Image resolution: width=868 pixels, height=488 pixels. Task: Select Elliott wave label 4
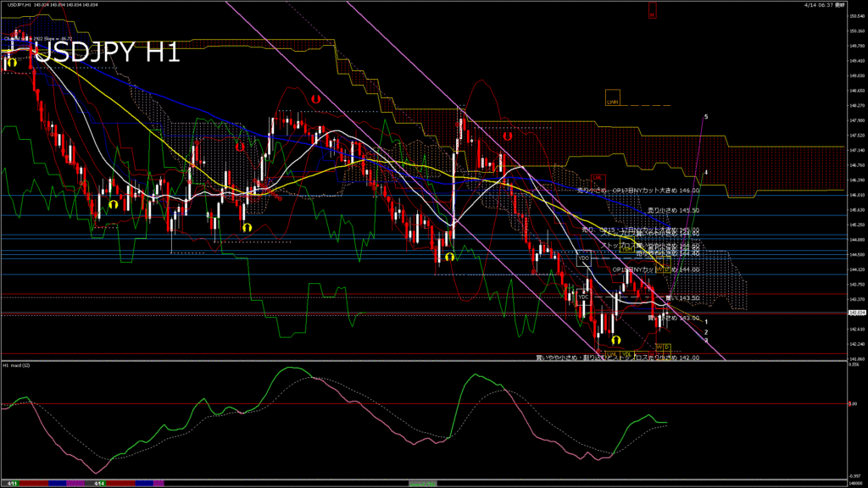(x=706, y=172)
